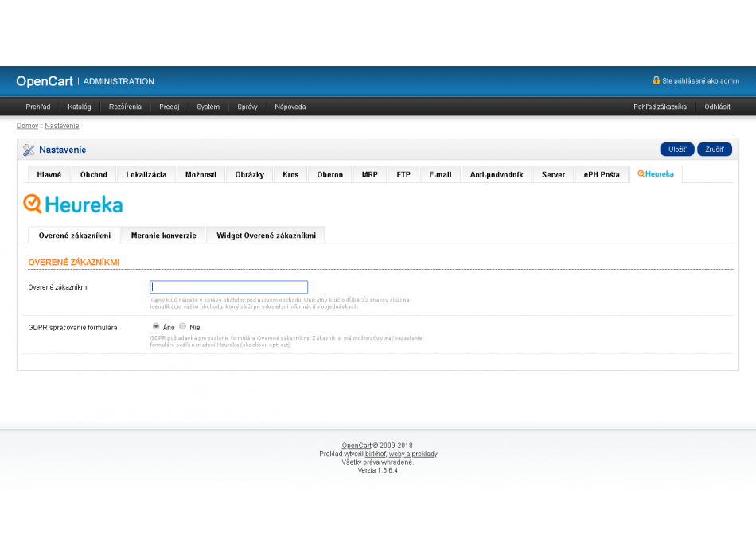Click the ADMINISTRATION header text
Viewport: 756px width, 557px height.
pos(119,81)
